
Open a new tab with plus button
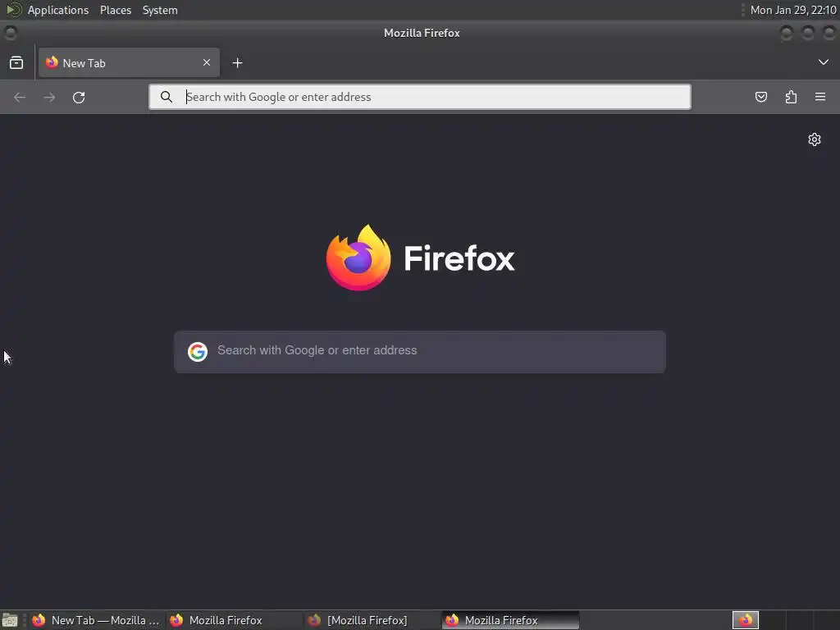coord(237,63)
